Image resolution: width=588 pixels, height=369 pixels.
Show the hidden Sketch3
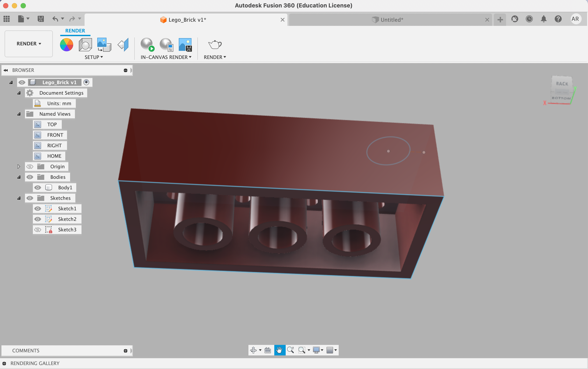(38, 230)
